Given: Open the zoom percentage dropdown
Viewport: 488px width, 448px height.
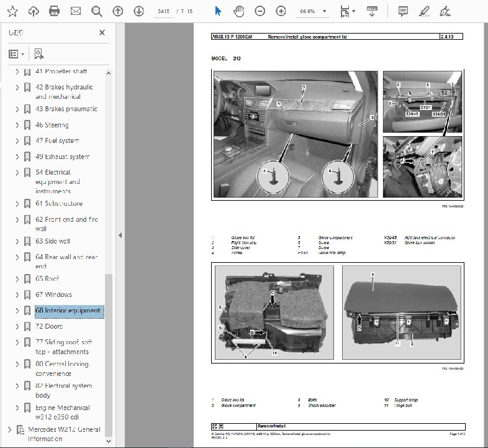Looking at the screenshot, I should click(325, 12).
